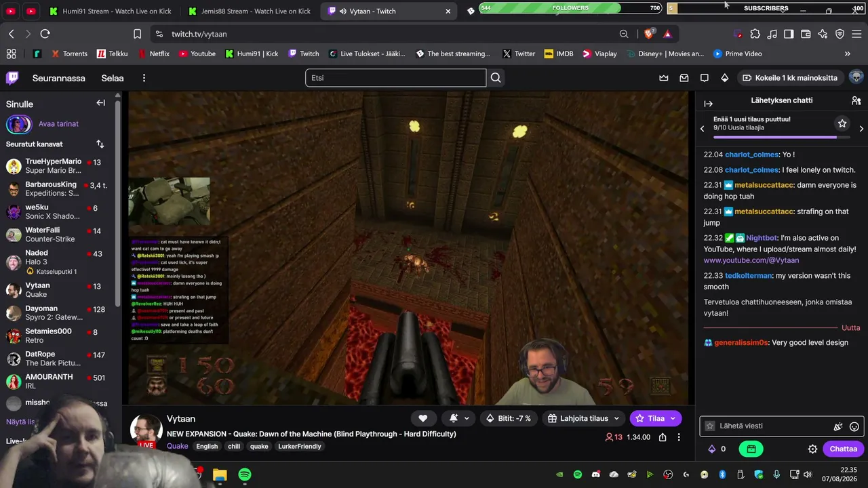
Task: Open chat settings gear
Action: (812, 449)
